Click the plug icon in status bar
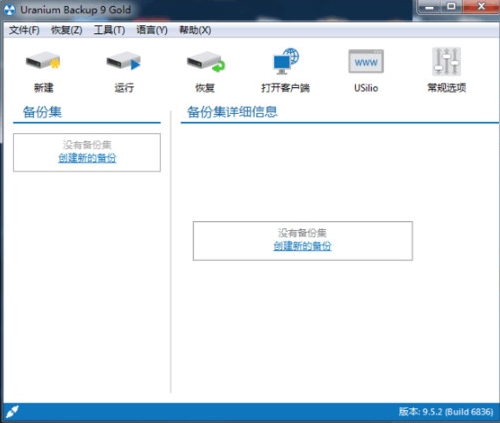500x423 pixels. point(13,412)
